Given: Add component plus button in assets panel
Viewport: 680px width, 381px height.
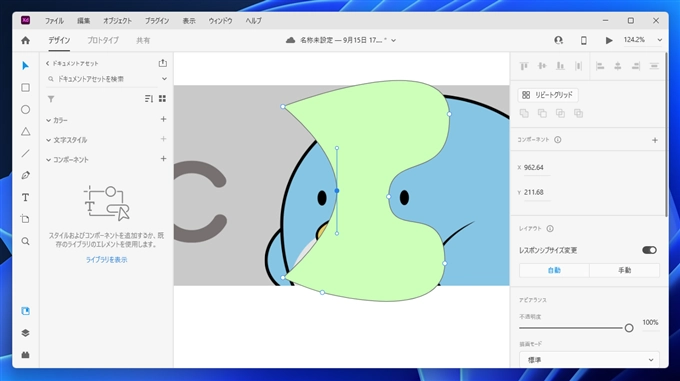Looking at the screenshot, I should click(x=163, y=159).
